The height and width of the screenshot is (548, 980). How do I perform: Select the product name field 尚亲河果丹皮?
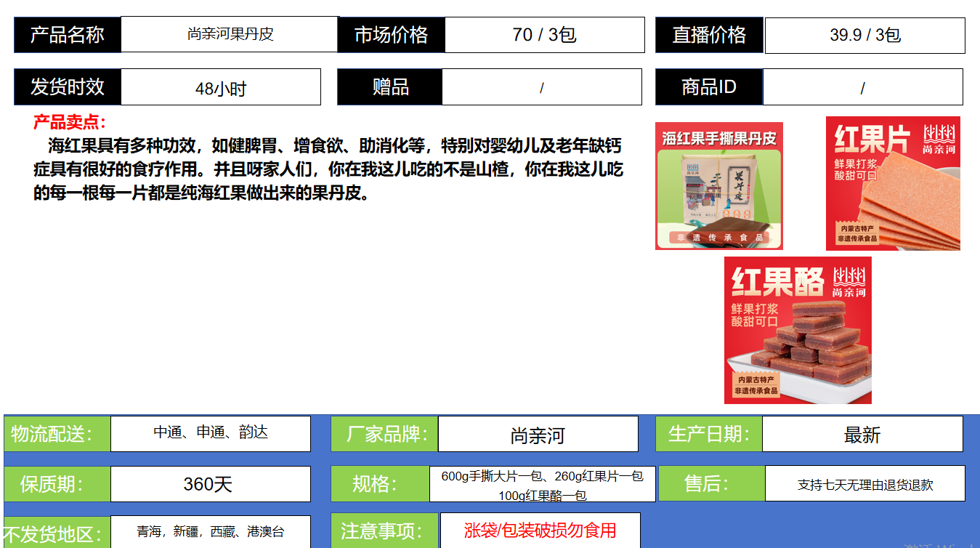click(230, 34)
